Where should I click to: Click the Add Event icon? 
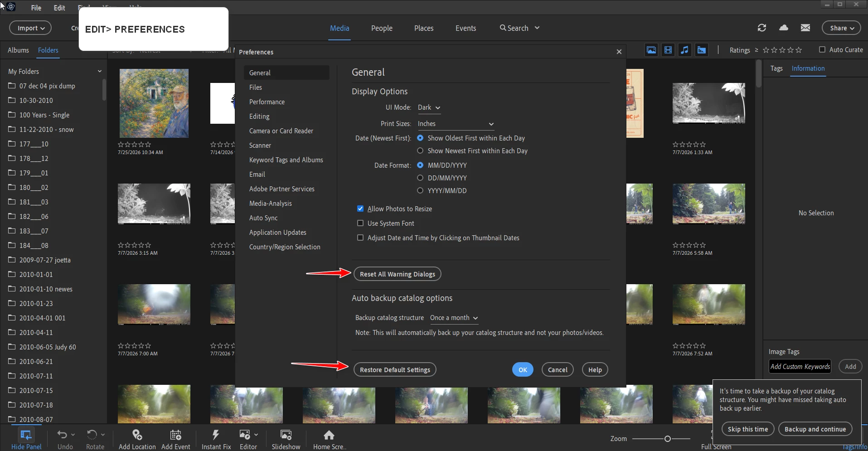point(176,435)
